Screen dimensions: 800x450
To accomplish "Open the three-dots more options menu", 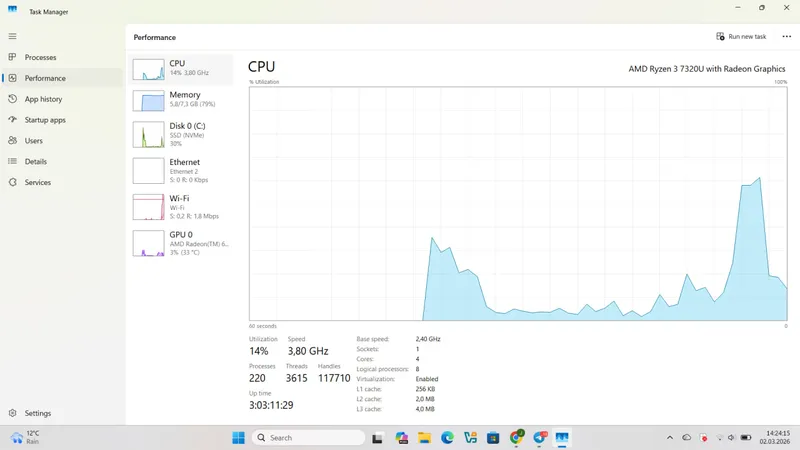I will 786,36.
